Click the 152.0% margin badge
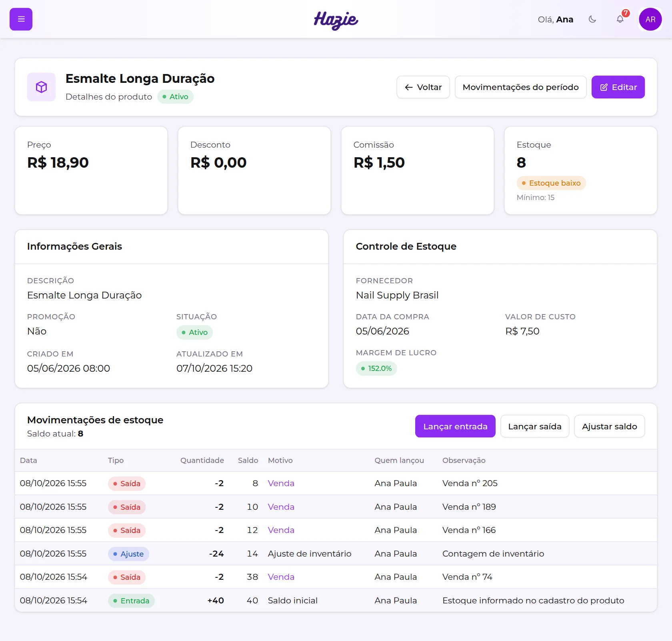Image resolution: width=672 pixels, height=641 pixels. [376, 368]
